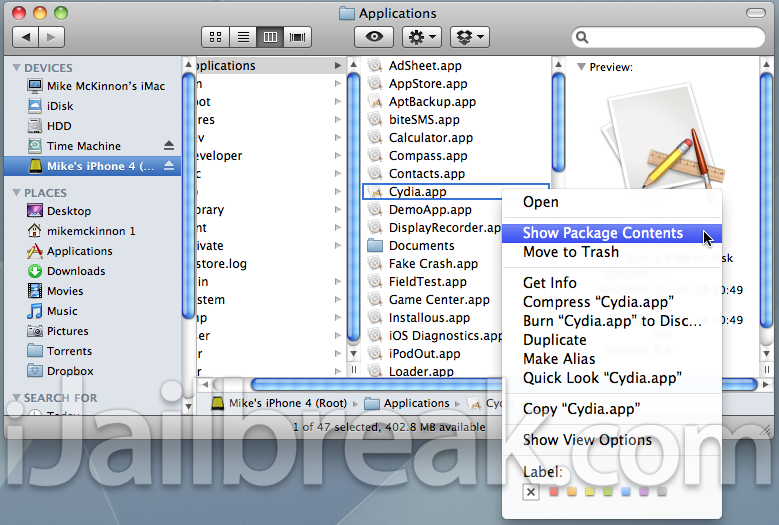Go back with the left arrow button
Screen dimensions: 779x525
click(25, 37)
